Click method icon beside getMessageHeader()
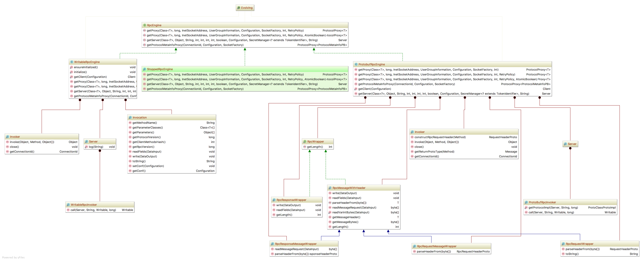 pos(330,217)
